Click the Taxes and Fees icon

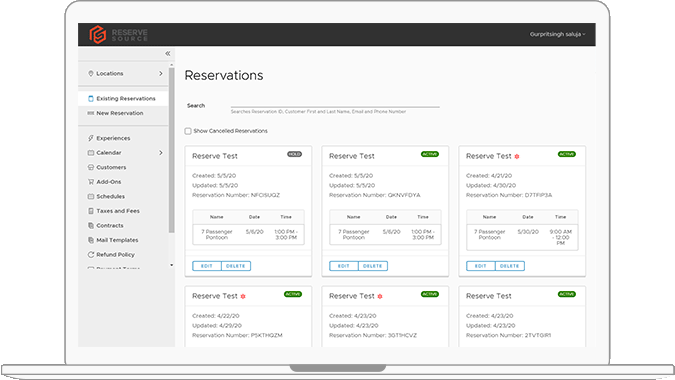click(90, 211)
